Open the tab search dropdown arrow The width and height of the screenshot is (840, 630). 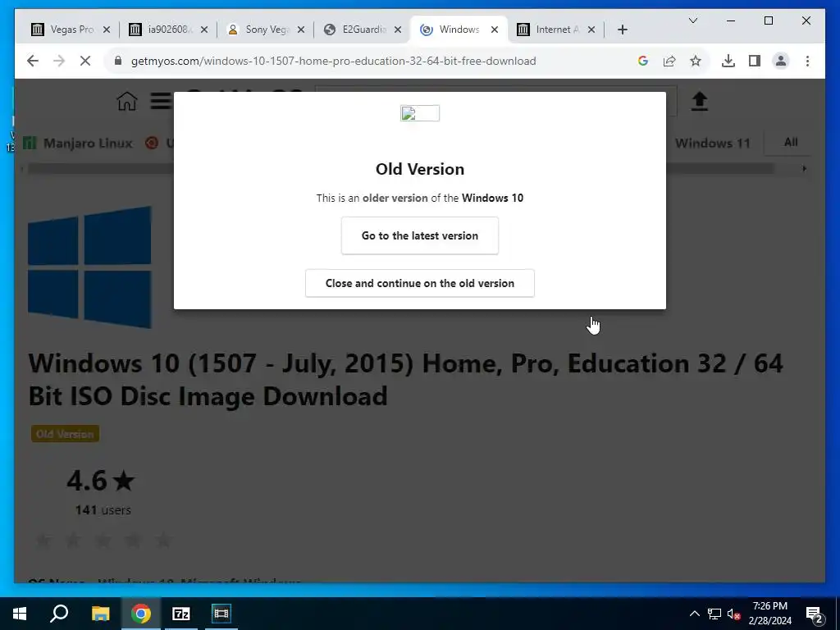click(692, 21)
